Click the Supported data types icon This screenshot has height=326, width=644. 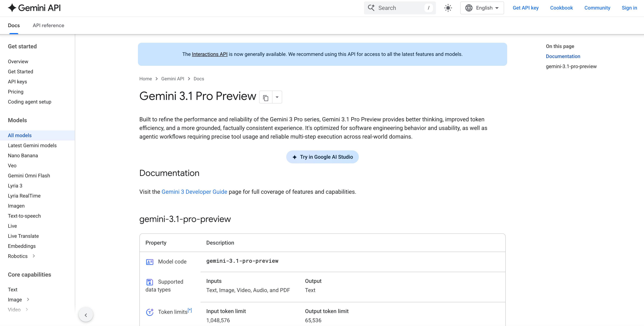point(149,282)
